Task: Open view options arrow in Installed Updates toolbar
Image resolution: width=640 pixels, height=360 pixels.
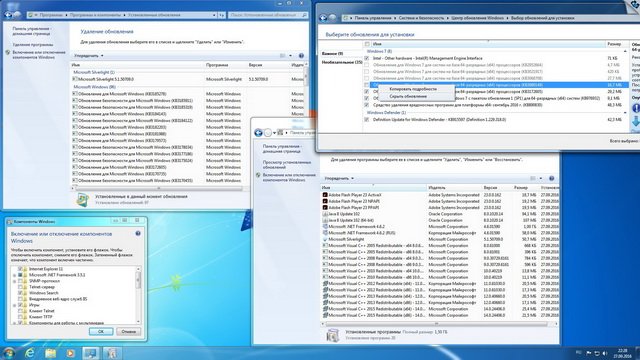Action: coord(291,56)
